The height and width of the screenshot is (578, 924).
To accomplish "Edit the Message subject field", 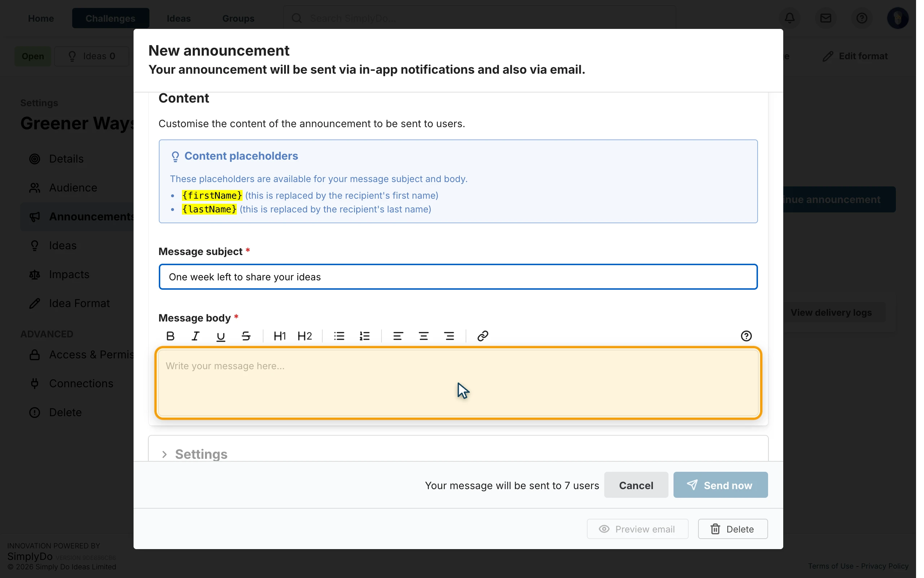I will click(x=458, y=277).
